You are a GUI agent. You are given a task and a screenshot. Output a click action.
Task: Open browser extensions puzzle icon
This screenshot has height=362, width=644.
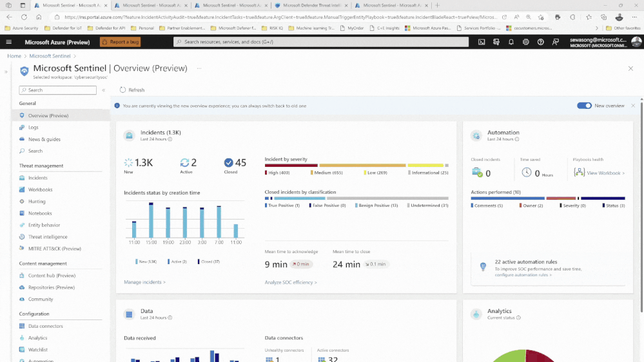click(572, 17)
